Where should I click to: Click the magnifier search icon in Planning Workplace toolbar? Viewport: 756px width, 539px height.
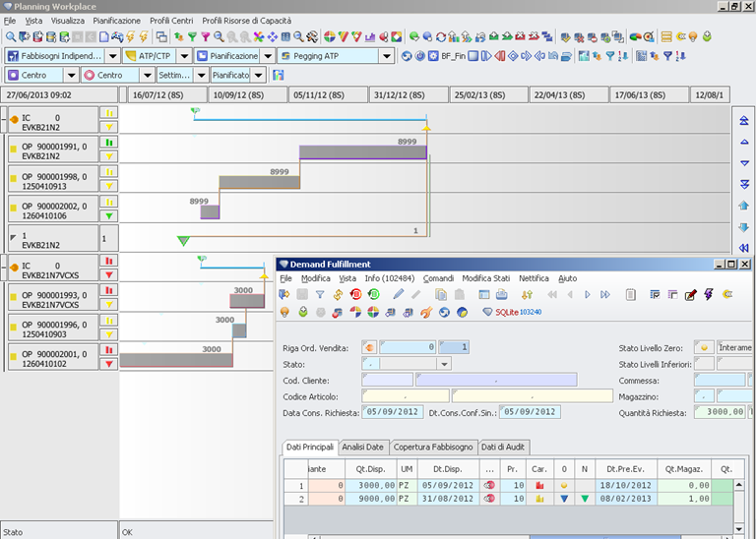click(x=10, y=36)
